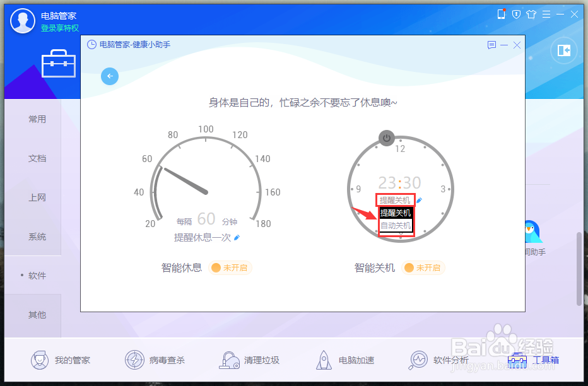Click the toolbox briefcase icon
Screen dimensions: 588x386
(59, 63)
